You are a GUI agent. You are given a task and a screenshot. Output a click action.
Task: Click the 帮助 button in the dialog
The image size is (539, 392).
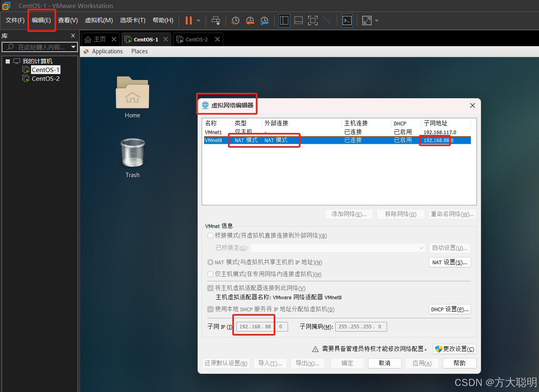[x=459, y=363]
